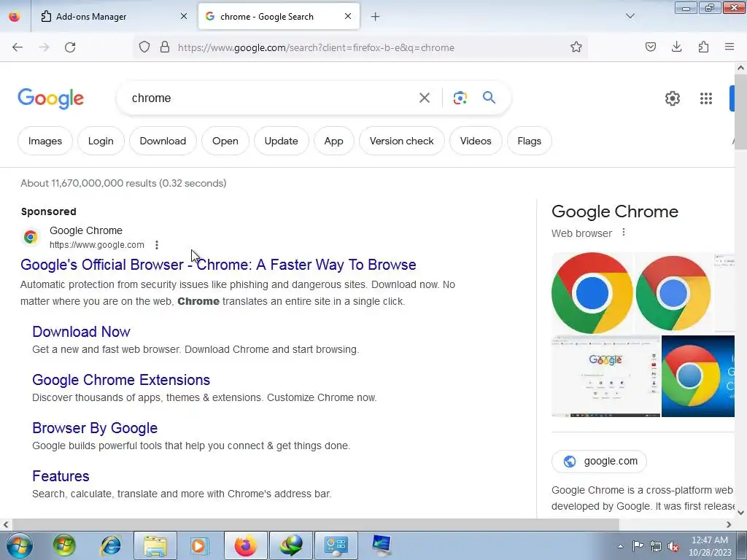The image size is (747, 560).
Task: Switch to the Add-ons Manager tab
Action: tap(105, 17)
